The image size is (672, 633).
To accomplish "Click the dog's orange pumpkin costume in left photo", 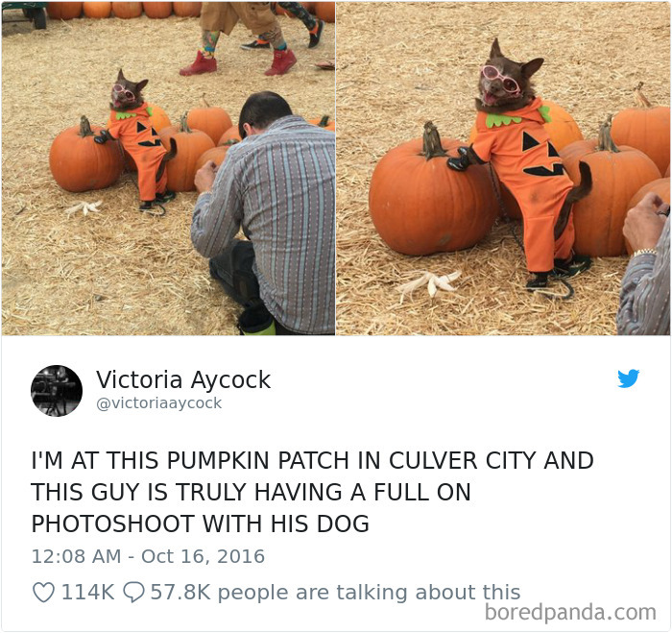I will 138,150.
